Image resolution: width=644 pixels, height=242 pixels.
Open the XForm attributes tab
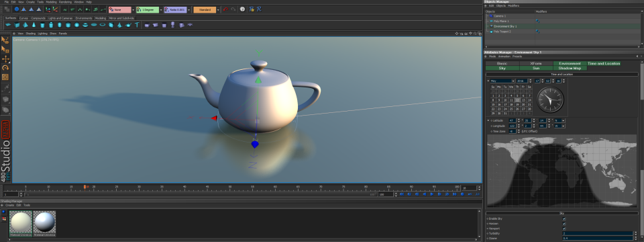pyautogui.click(x=536, y=63)
